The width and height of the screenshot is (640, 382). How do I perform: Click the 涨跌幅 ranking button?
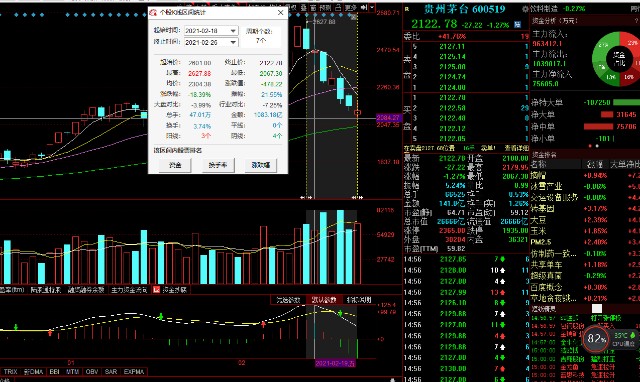click(260, 165)
